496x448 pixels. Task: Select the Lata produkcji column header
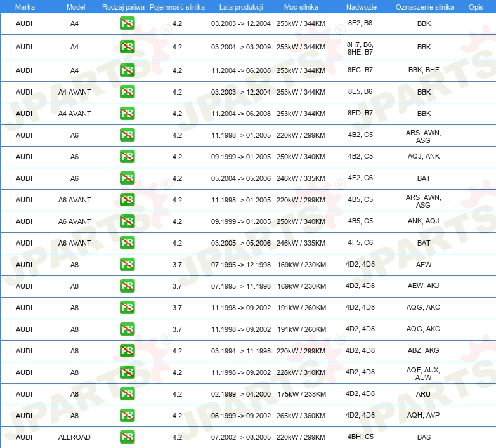[240, 6]
